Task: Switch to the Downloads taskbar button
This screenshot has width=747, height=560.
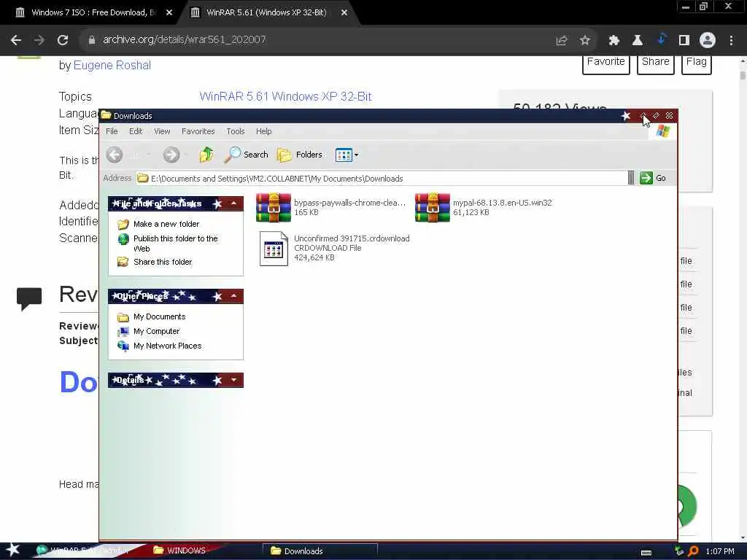Action: [320, 551]
